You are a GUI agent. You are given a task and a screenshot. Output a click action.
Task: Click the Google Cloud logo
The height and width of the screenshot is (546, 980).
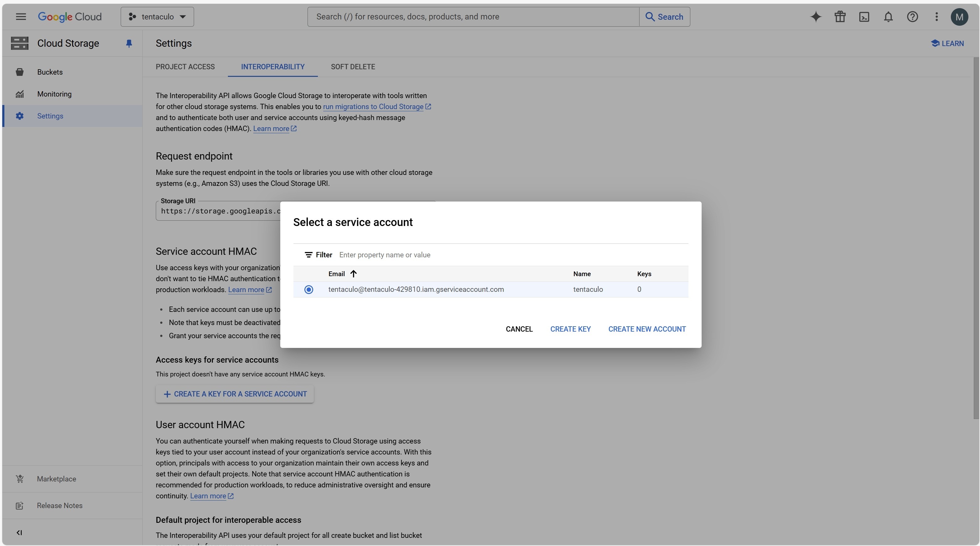pyautogui.click(x=70, y=17)
